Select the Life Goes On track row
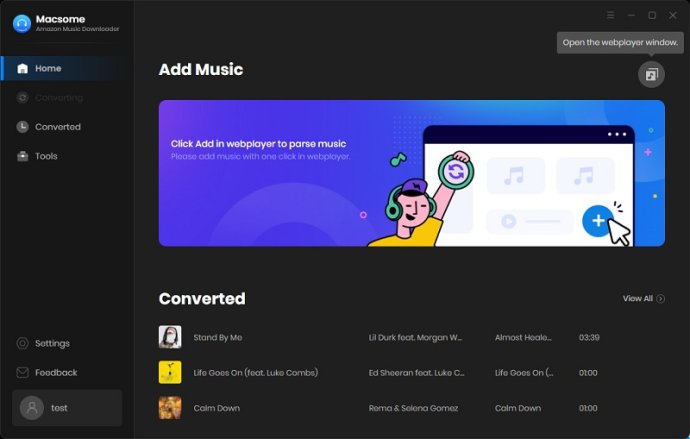Image resolution: width=690 pixels, height=439 pixels. pos(411,373)
